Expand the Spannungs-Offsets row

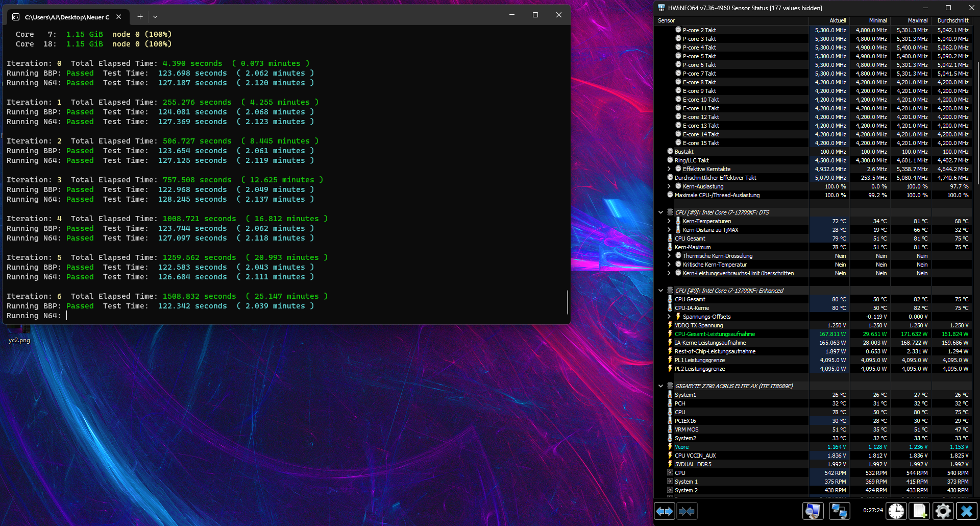click(669, 316)
